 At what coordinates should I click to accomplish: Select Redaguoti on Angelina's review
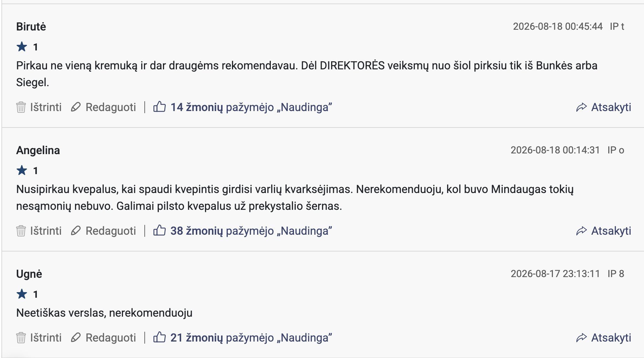(x=111, y=231)
